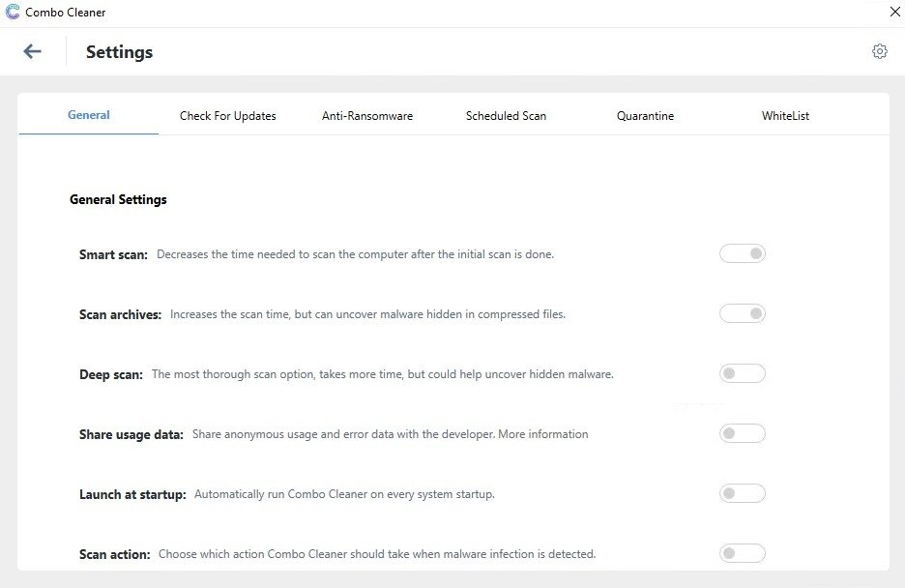Click the text "The most thorough scan option"
Screen dimensions: 905x588
234,374
